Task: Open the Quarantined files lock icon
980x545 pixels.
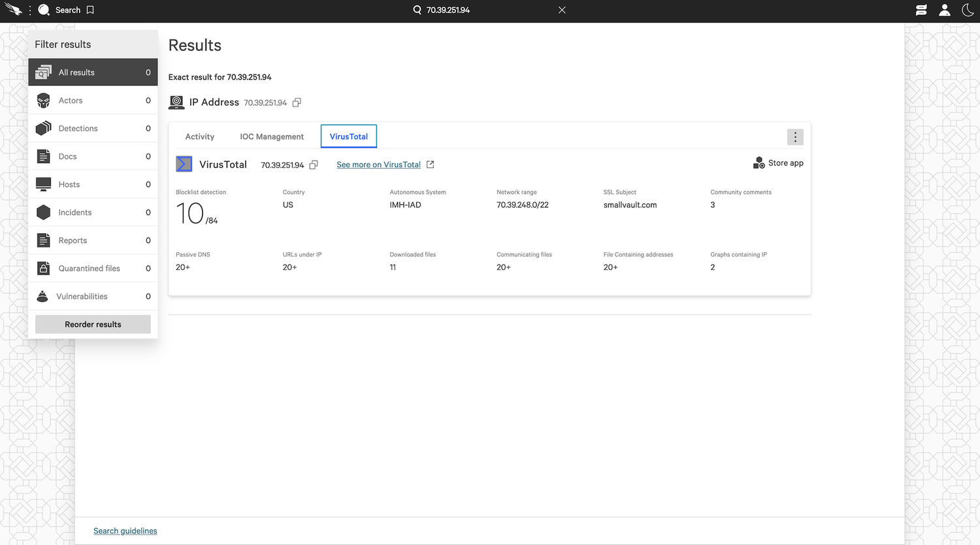Action: coord(43,268)
